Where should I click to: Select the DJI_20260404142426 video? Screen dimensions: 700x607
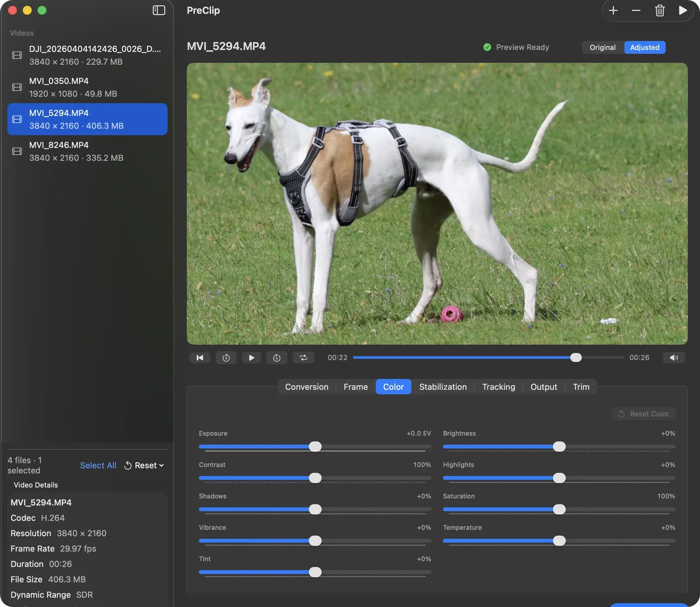tap(87, 55)
